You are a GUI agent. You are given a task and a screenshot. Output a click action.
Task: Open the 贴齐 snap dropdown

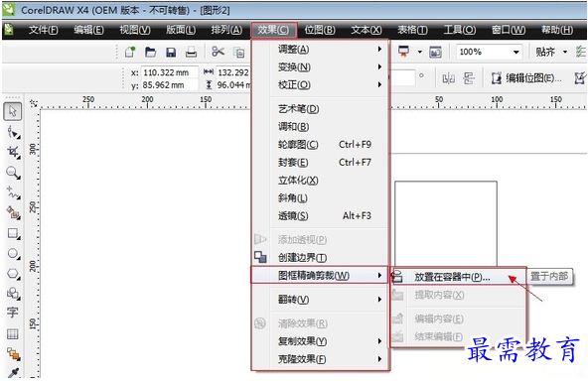565,52
